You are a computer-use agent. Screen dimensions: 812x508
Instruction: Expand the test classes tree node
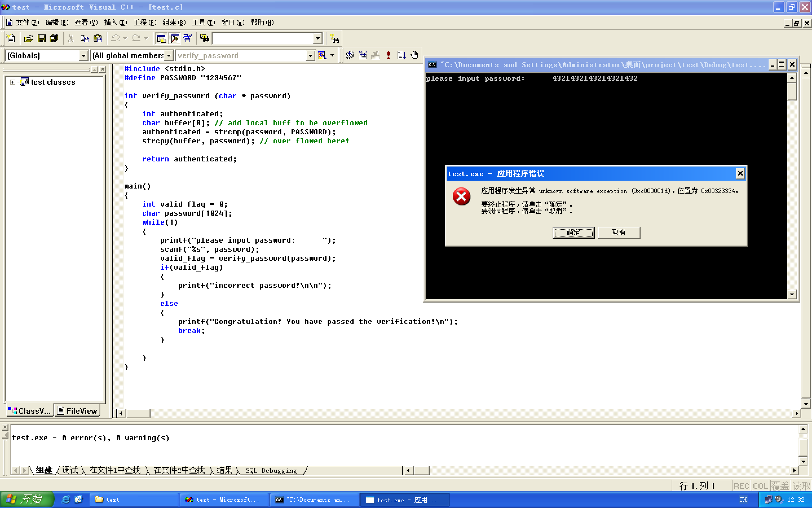point(12,82)
